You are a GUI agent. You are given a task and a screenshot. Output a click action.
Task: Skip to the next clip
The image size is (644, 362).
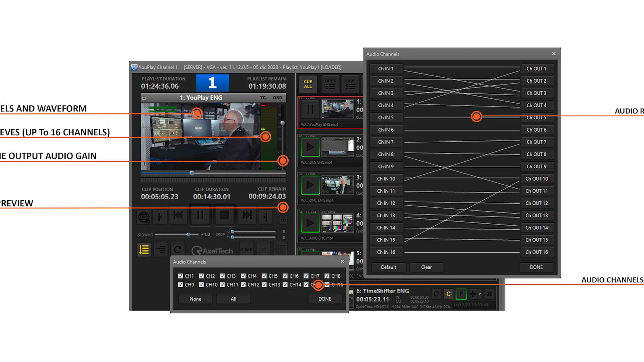246,216
